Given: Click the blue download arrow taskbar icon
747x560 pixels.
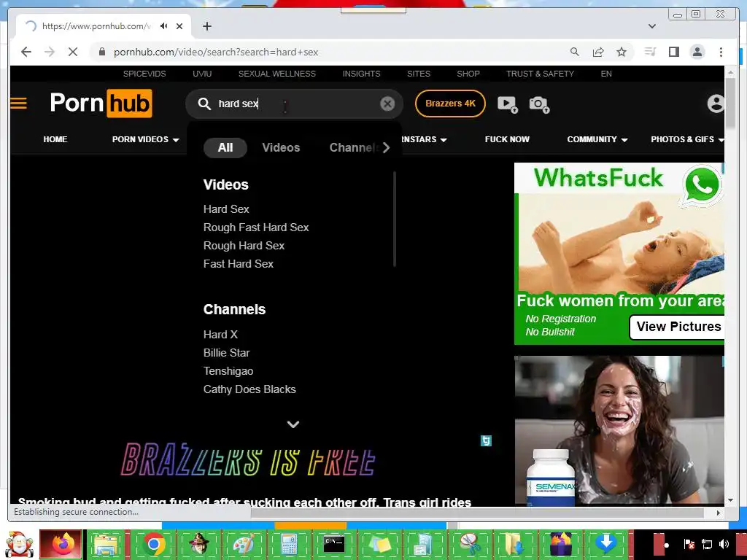Looking at the screenshot, I should click(x=606, y=543).
